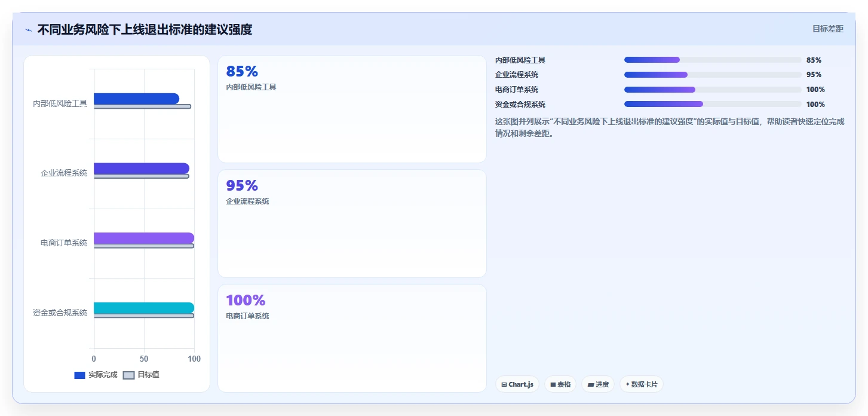This screenshot has height=416, width=868.
Task: Click the 85% value in progress list
Action: click(814, 60)
